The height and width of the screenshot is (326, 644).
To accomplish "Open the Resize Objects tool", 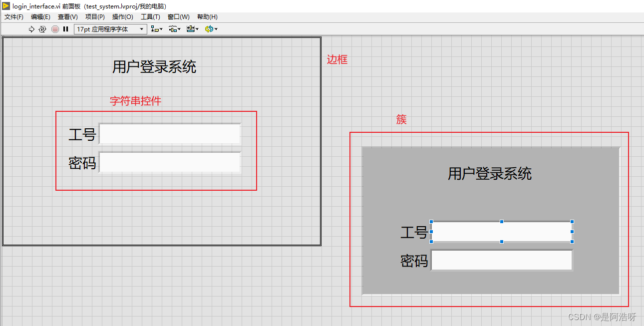I will pyautogui.click(x=190, y=29).
